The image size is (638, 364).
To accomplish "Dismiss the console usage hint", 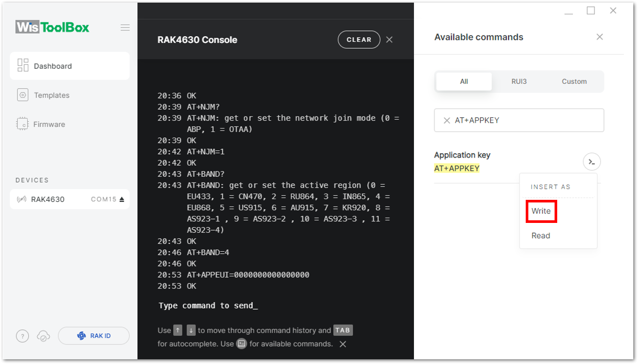I will [343, 344].
